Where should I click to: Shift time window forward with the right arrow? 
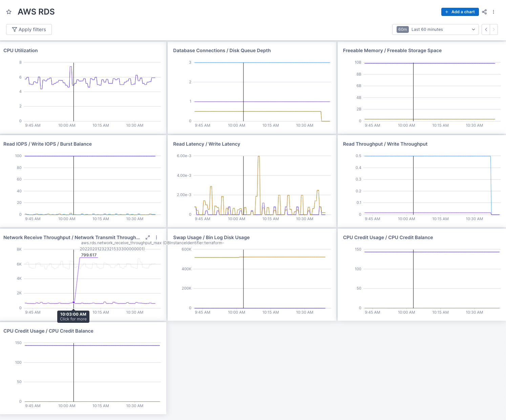click(494, 29)
